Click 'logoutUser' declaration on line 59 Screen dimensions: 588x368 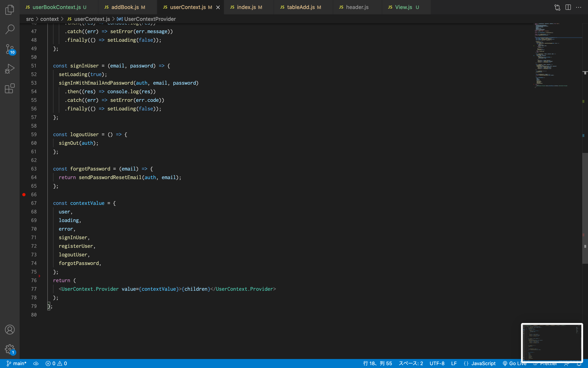[84, 134]
